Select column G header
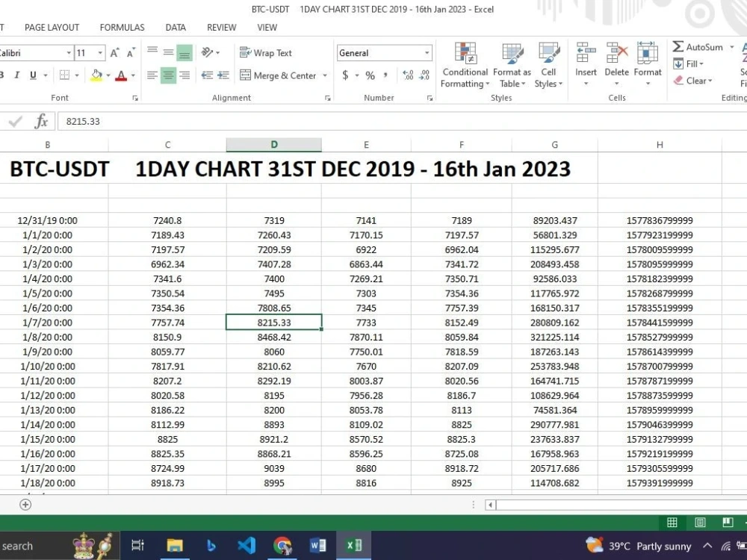 554,145
